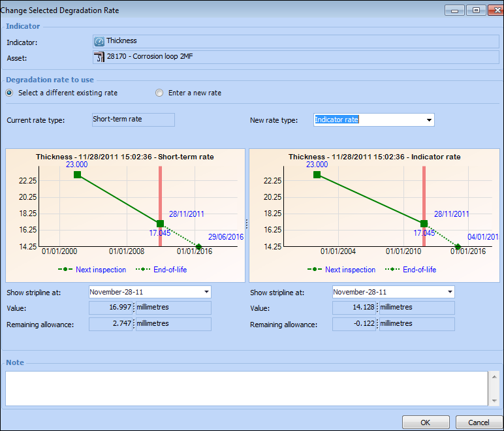The image size is (504, 431).
Task: Click the 23.000 data point in Short-term chart
Action: click(77, 175)
